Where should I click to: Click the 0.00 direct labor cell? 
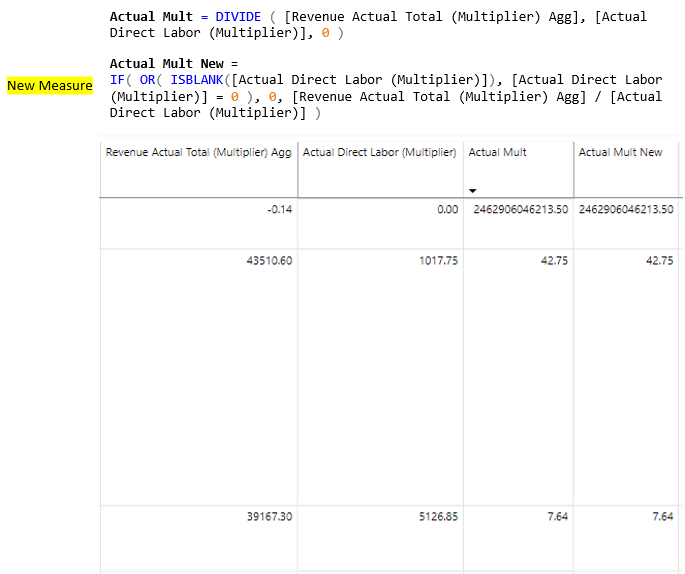[x=447, y=210]
